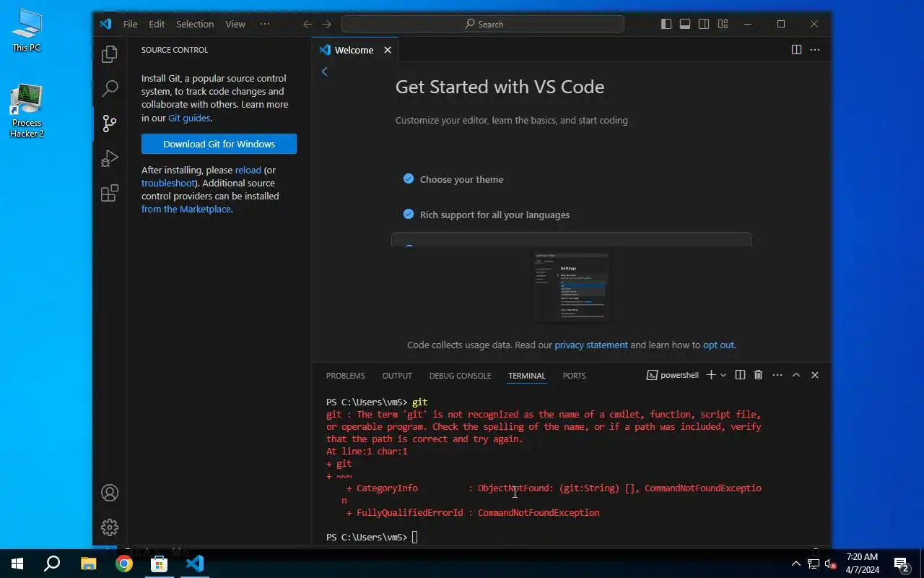Screen dimensions: 924x578
Task: Open Windows taskbar search
Action: (52, 564)
